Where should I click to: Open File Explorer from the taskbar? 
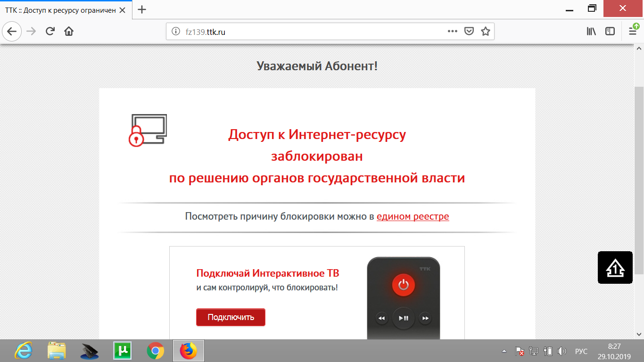57,351
